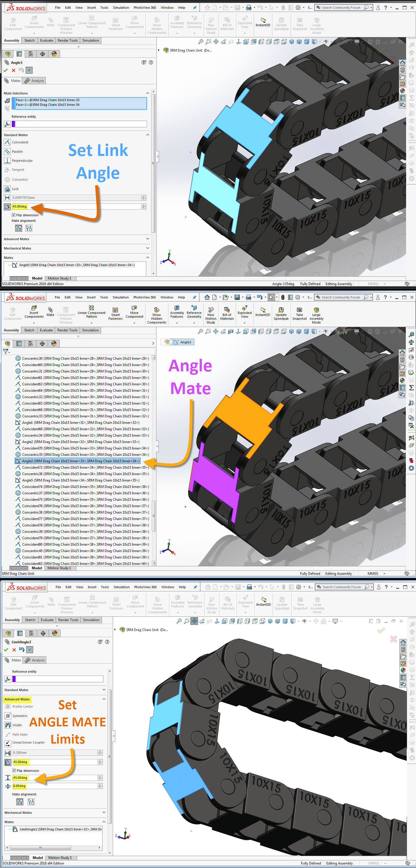Click the green OK checkmark for Angle3
Image resolution: width=416 pixels, height=868 pixels.
pyautogui.click(x=6, y=70)
